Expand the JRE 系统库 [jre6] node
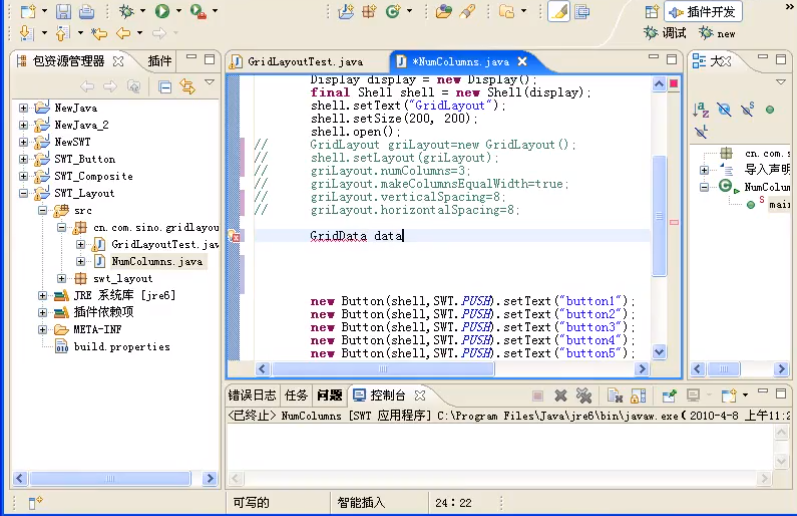 tap(43, 295)
